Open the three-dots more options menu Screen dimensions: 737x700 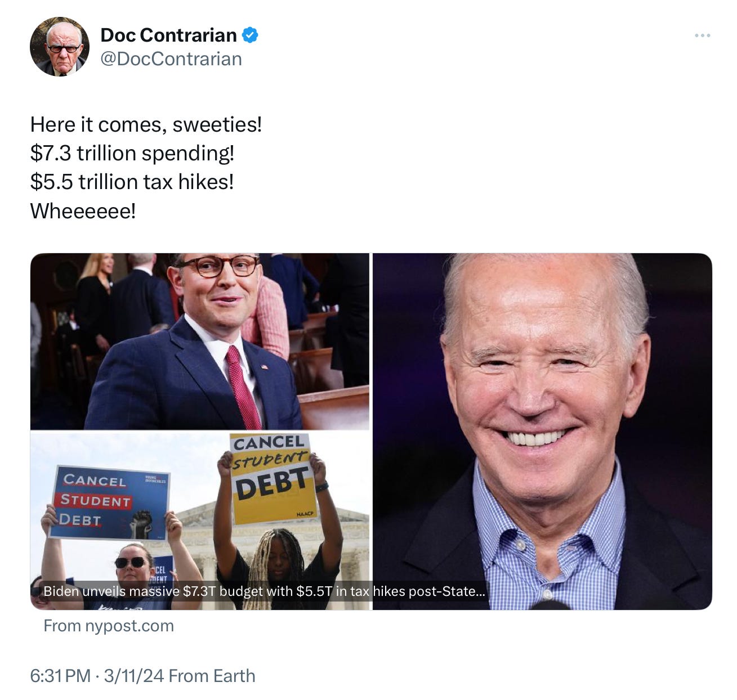coord(702,35)
